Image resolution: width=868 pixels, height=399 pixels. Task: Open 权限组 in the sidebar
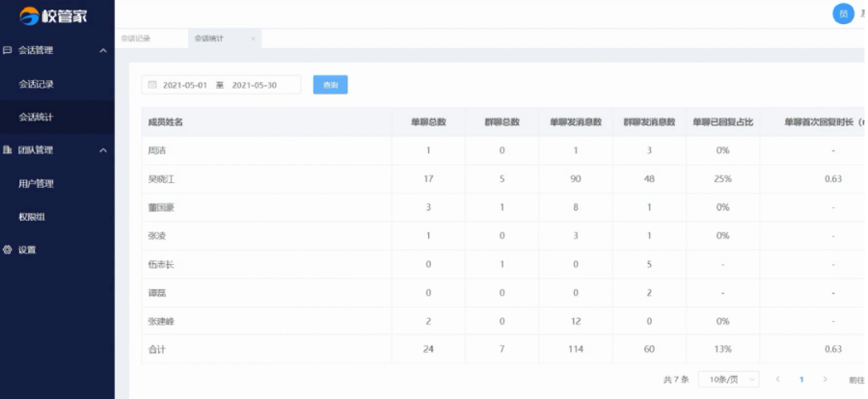pos(32,217)
